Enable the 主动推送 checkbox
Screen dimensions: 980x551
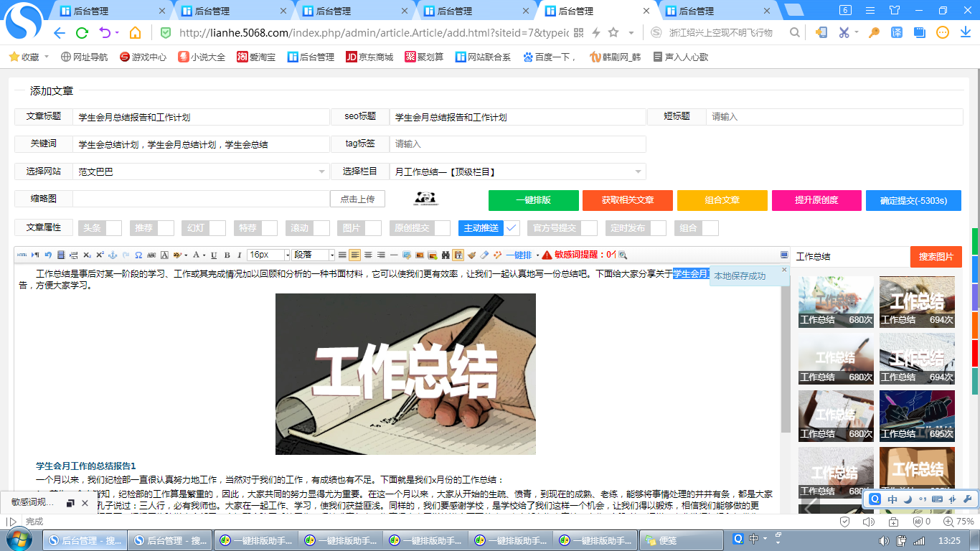511,227
